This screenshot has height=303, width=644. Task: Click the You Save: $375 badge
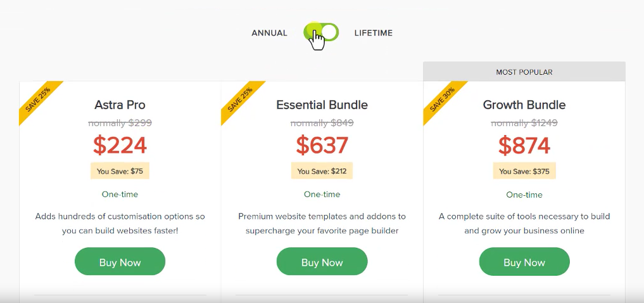[524, 171]
